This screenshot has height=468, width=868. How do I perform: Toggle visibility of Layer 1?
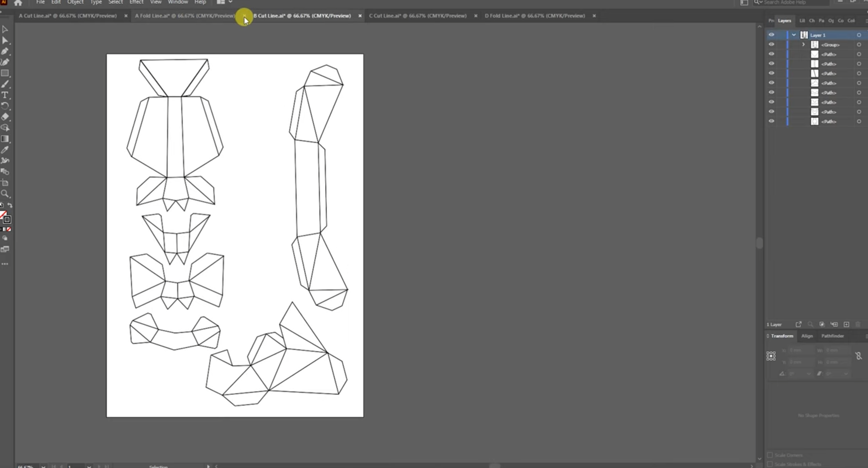click(x=771, y=35)
